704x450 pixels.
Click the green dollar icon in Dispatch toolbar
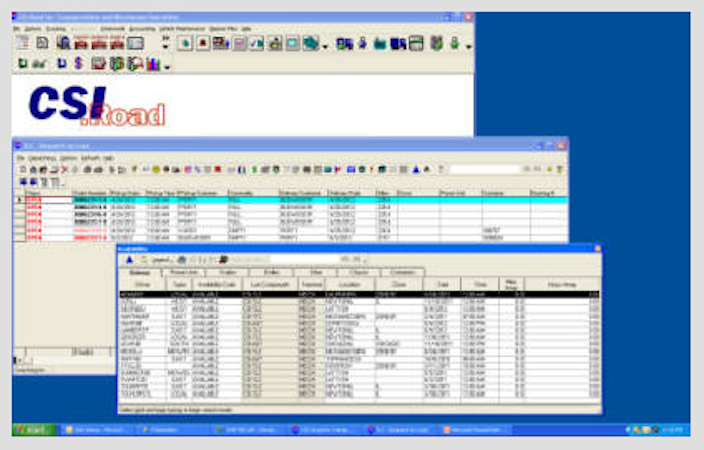coord(254,170)
